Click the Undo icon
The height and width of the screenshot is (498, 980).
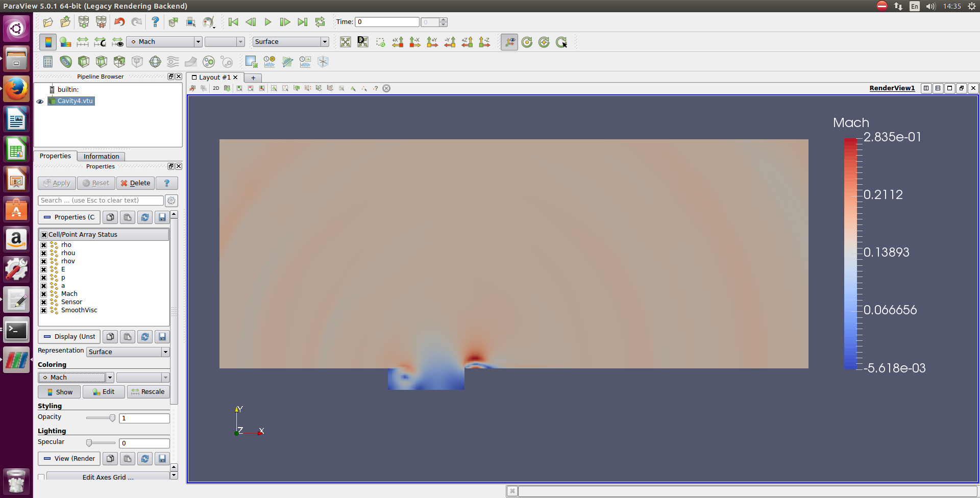pyautogui.click(x=119, y=22)
